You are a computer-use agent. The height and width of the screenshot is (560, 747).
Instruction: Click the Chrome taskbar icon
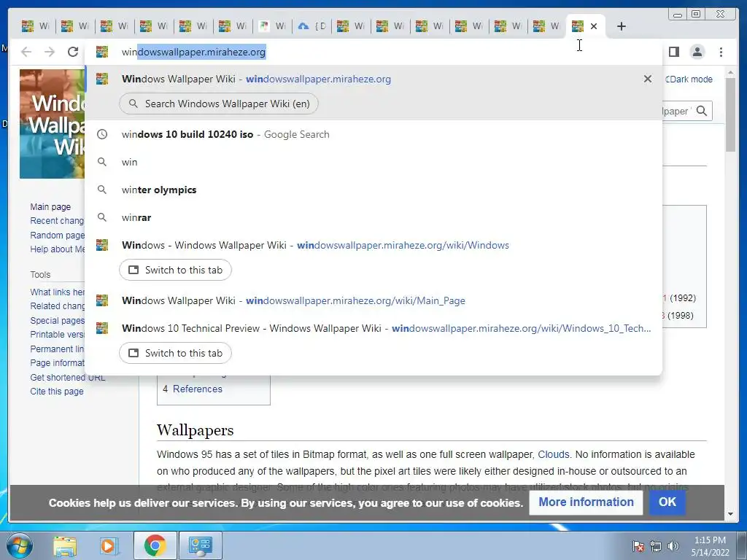[x=155, y=545]
